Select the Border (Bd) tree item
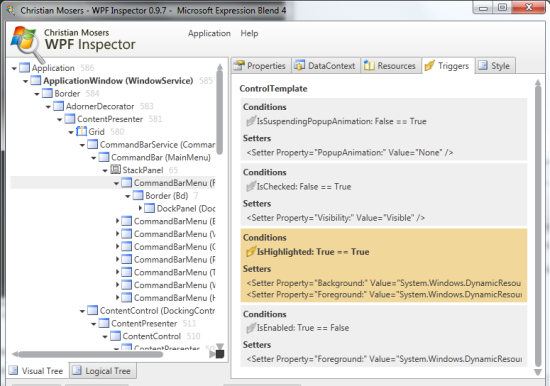The height and width of the screenshot is (386, 550). pyautogui.click(x=166, y=195)
